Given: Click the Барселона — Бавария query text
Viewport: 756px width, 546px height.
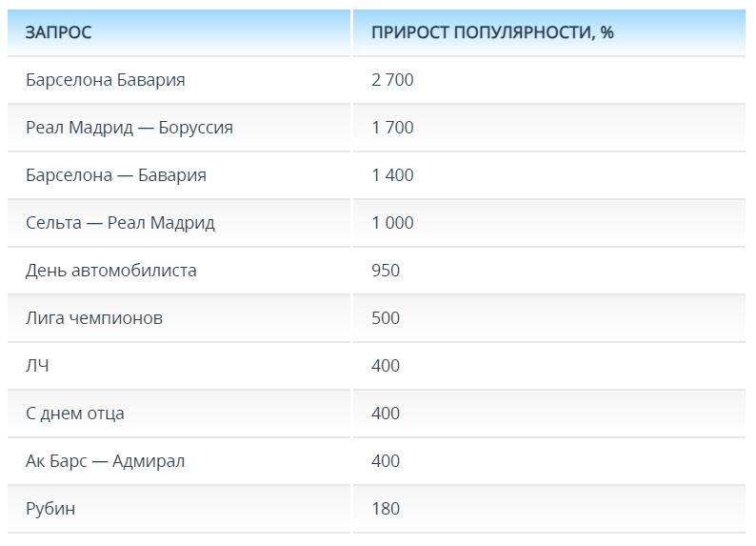Looking at the screenshot, I should pyautogui.click(x=115, y=175).
